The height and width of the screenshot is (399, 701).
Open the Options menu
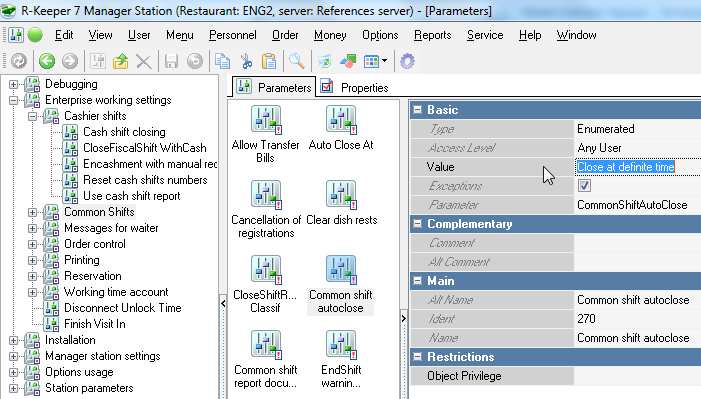point(380,35)
